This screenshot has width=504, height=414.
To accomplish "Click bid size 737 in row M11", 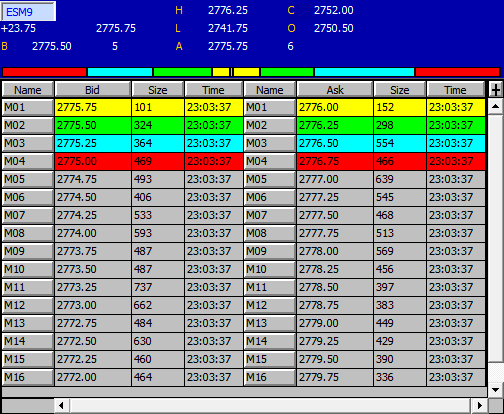I will pos(158,287).
